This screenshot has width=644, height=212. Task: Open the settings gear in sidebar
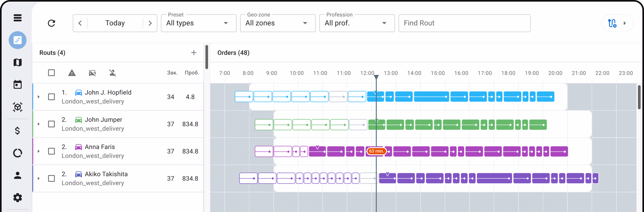pyautogui.click(x=17, y=198)
